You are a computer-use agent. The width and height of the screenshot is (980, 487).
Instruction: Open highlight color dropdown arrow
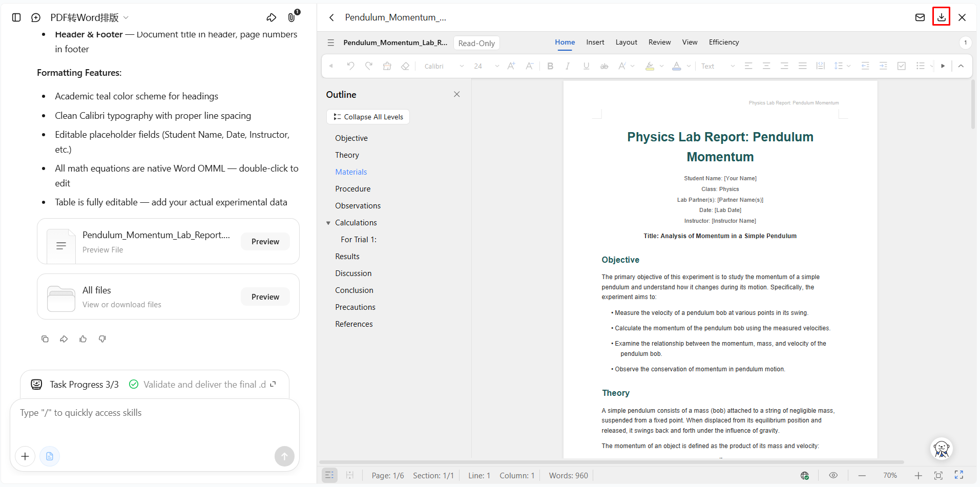pyautogui.click(x=662, y=66)
